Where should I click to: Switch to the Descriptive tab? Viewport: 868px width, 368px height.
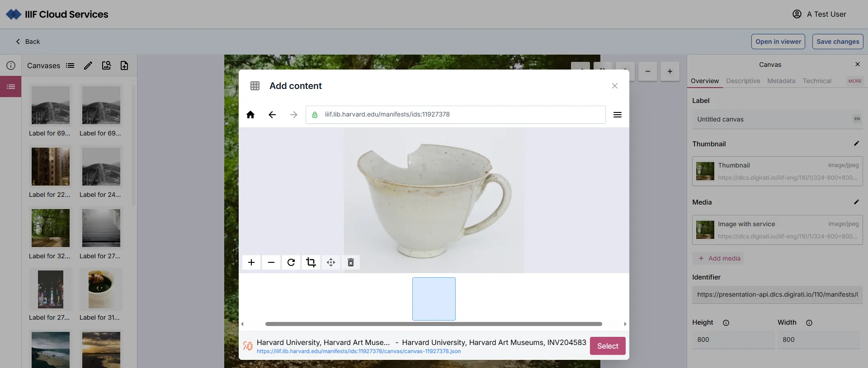[x=743, y=81]
